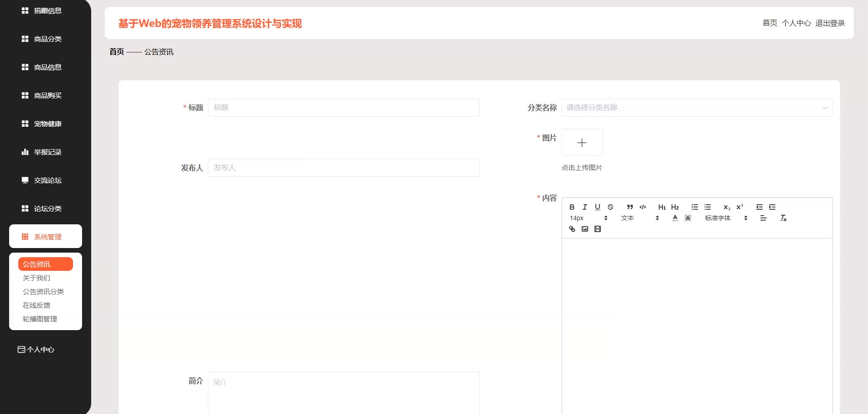This screenshot has height=414, width=868.
Task: Open 捐赠信息 in the sidebar
Action: click(x=46, y=10)
